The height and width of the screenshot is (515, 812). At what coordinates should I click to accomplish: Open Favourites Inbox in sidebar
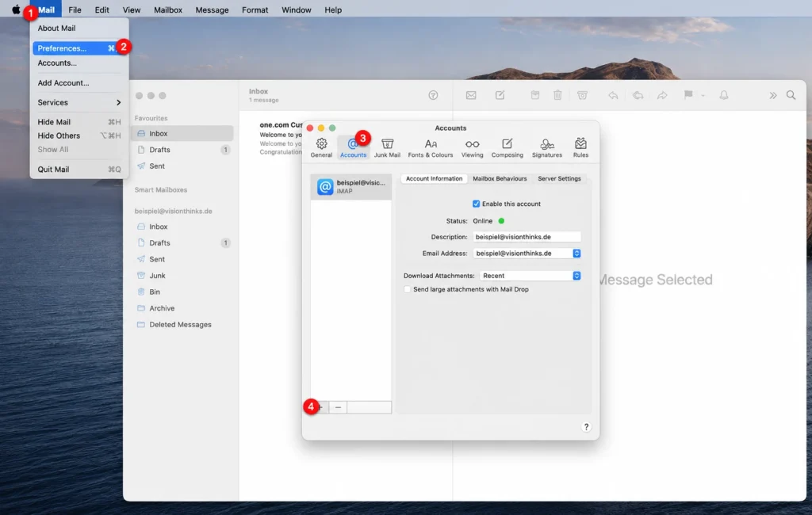(x=182, y=134)
